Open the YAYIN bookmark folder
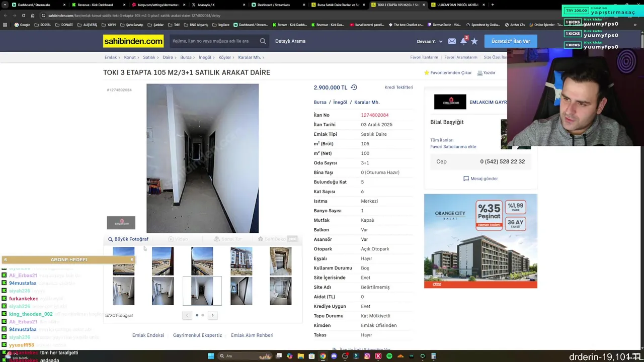The image size is (644, 362). (109, 25)
